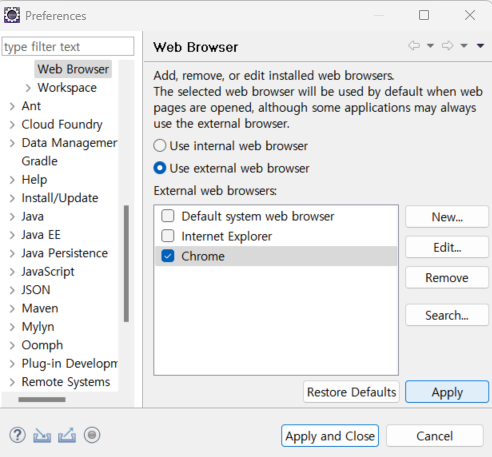Expand the Oomph tree node

pyautogui.click(x=12, y=345)
